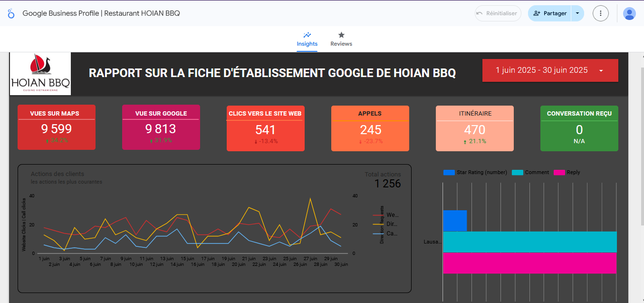Click the 'les actions les plus courantes' subtitle
This screenshot has height=303, width=644.
pyautogui.click(x=67, y=182)
